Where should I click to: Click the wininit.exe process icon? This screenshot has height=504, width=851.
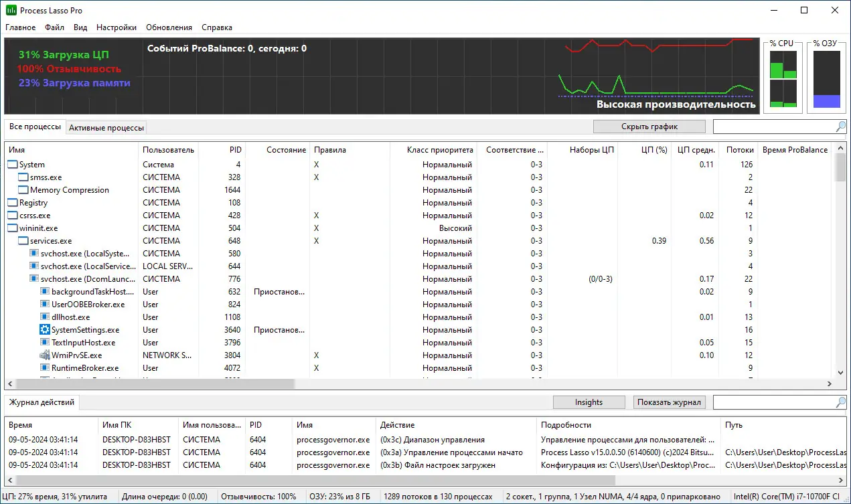(13, 228)
